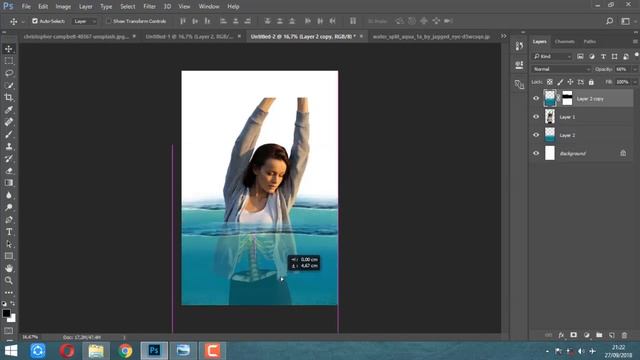Open the Window menu
Screen dimensions: 640x360
tap(209, 7)
